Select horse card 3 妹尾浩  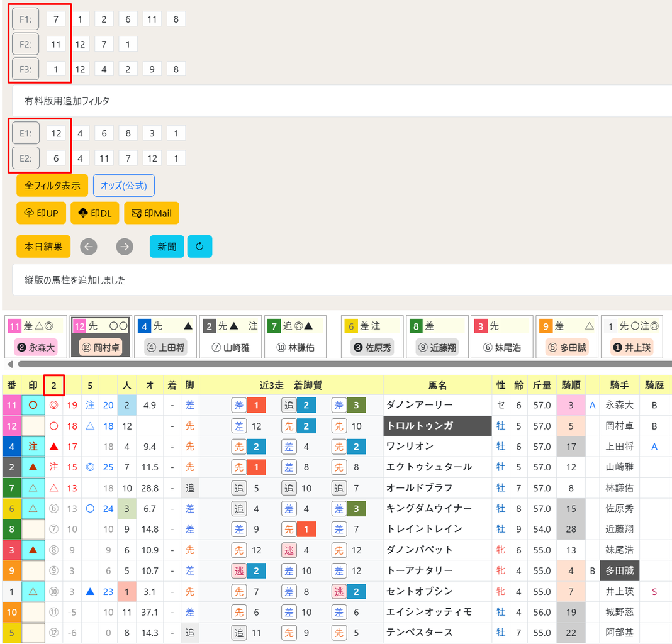502,337
